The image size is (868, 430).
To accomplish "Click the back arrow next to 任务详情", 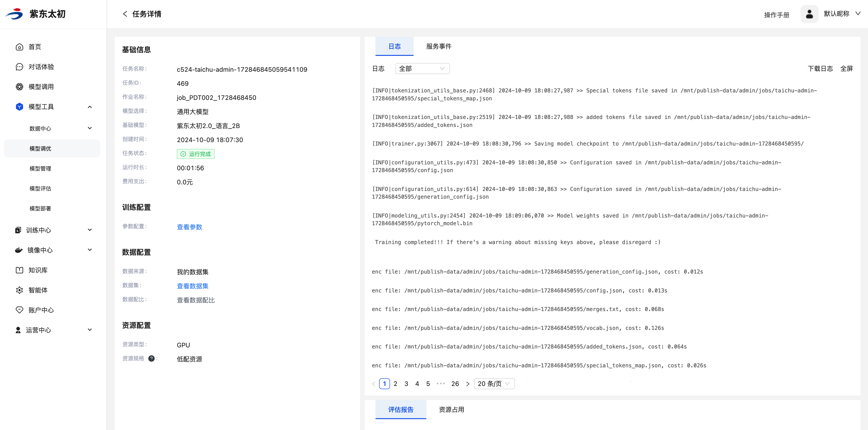I will point(125,14).
